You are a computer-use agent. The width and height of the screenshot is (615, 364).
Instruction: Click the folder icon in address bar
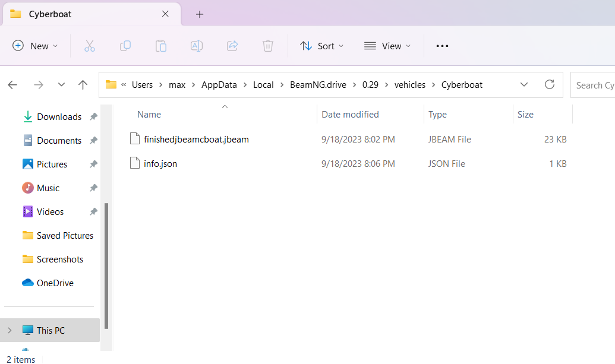(x=111, y=85)
